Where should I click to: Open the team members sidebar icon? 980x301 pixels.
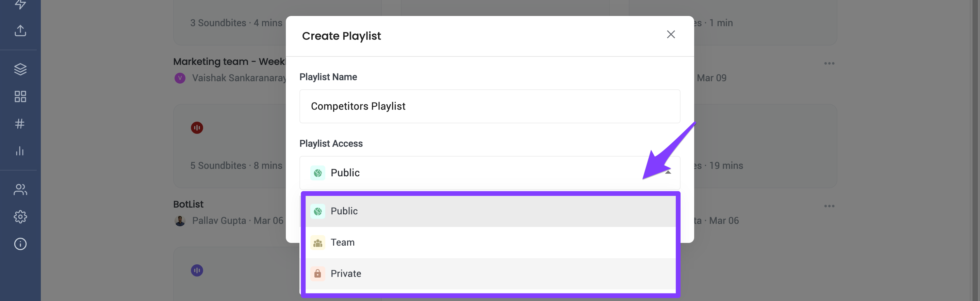point(20,189)
